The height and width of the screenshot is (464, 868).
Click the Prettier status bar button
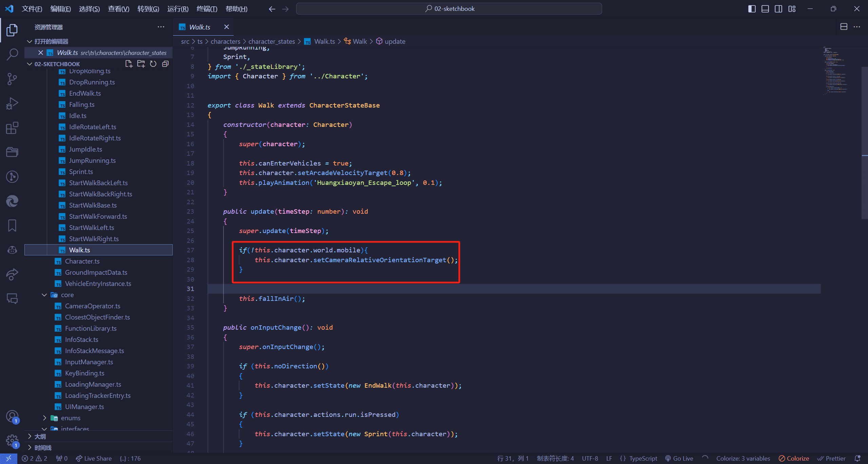pos(831,459)
